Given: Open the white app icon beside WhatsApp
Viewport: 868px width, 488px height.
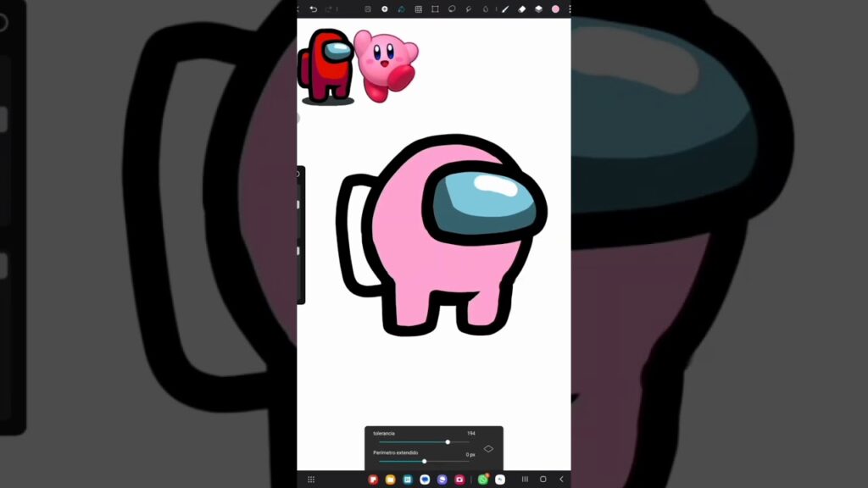Looking at the screenshot, I should [500, 480].
